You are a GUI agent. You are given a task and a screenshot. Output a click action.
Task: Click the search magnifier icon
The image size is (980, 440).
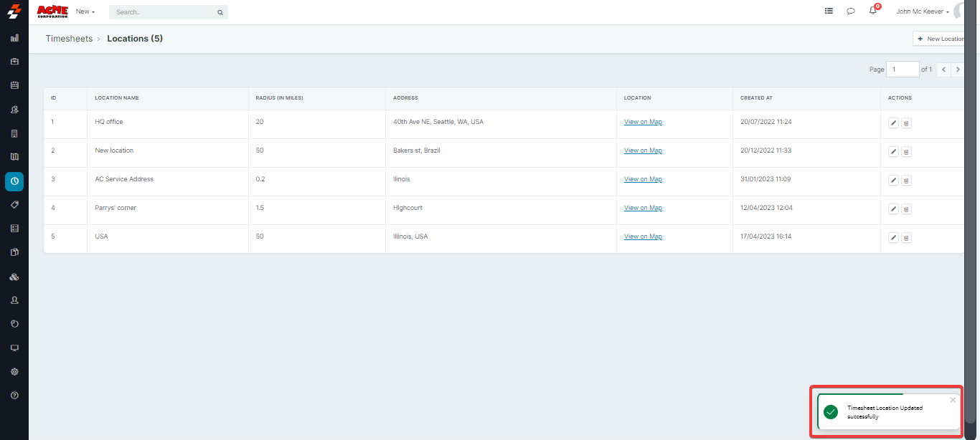[220, 12]
